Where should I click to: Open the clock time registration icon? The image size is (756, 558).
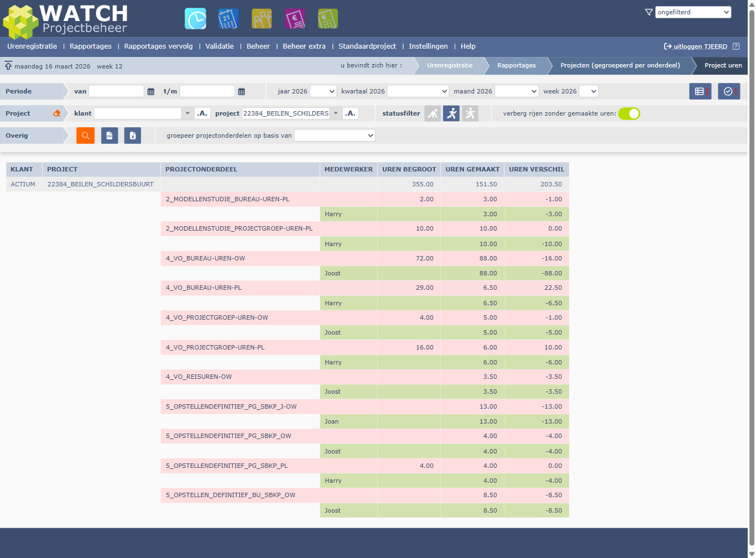point(195,19)
